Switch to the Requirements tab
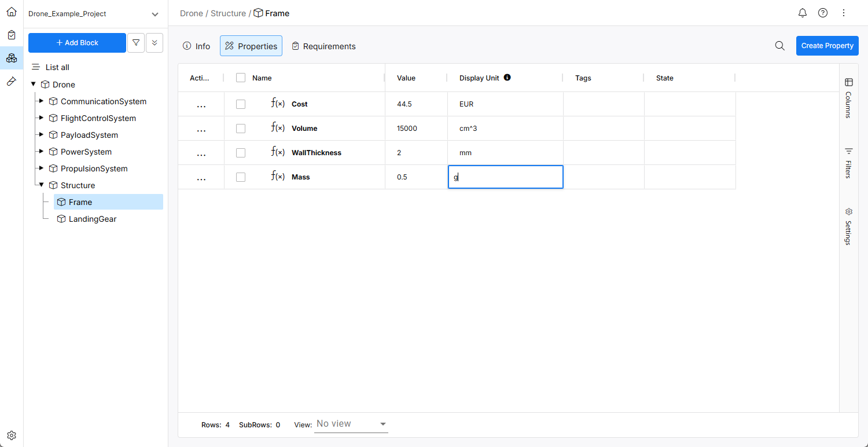This screenshot has height=447, width=868. click(x=323, y=46)
